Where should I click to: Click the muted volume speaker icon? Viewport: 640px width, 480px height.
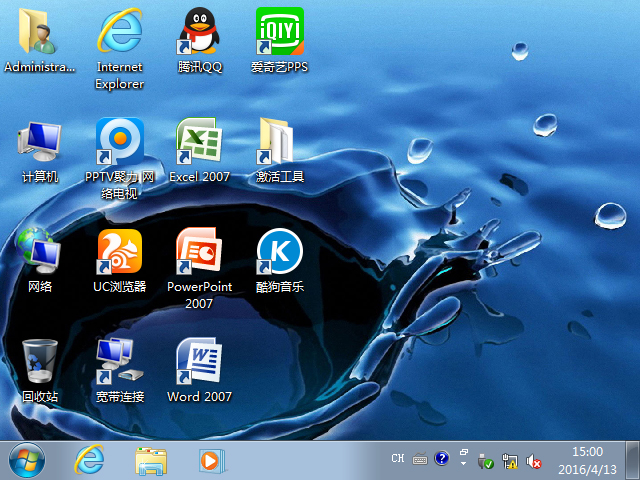tap(533, 462)
